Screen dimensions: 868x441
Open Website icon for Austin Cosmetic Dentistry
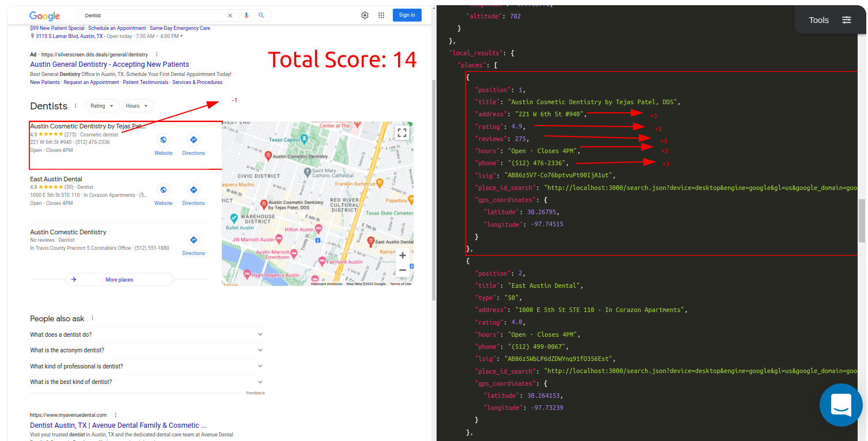(x=164, y=140)
